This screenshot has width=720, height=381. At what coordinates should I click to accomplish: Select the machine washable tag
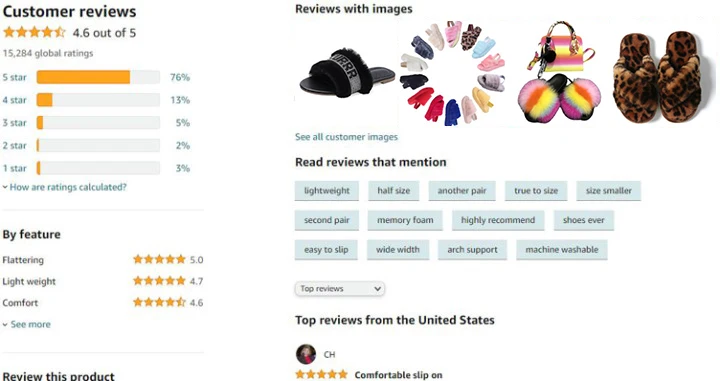(562, 250)
